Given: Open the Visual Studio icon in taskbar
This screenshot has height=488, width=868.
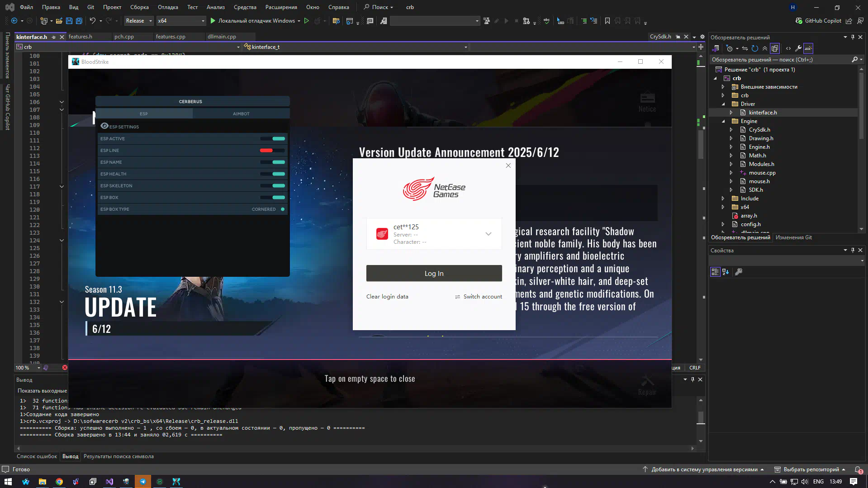Looking at the screenshot, I should [x=109, y=482].
